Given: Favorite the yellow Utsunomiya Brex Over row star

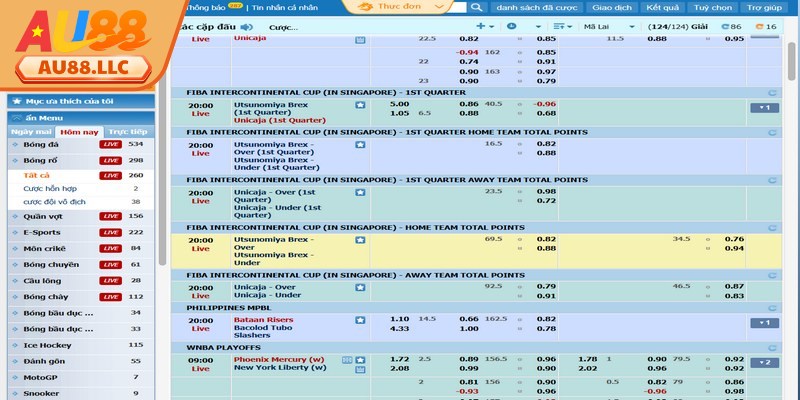Looking at the screenshot, I should point(360,240).
